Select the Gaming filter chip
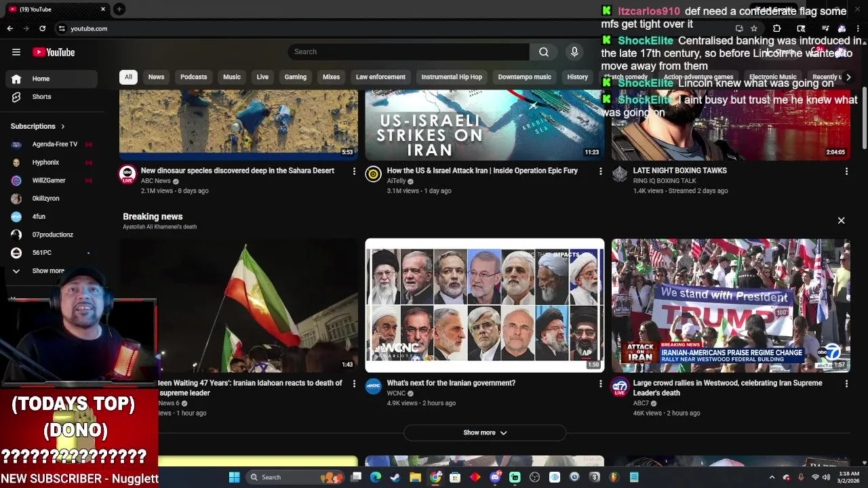This screenshot has height=488, width=868. pos(296,77)
